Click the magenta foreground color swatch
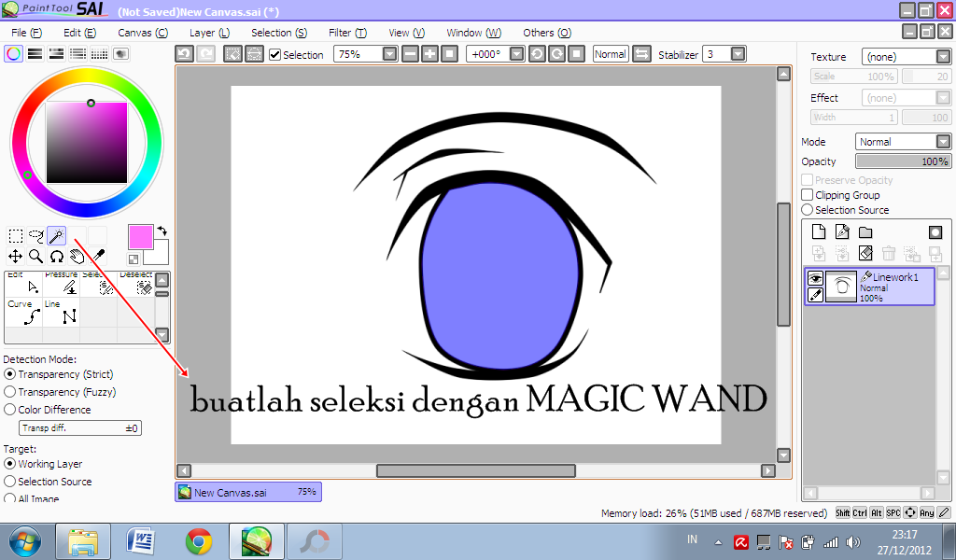This screenshot has height=560, width=956. [140, 236]
